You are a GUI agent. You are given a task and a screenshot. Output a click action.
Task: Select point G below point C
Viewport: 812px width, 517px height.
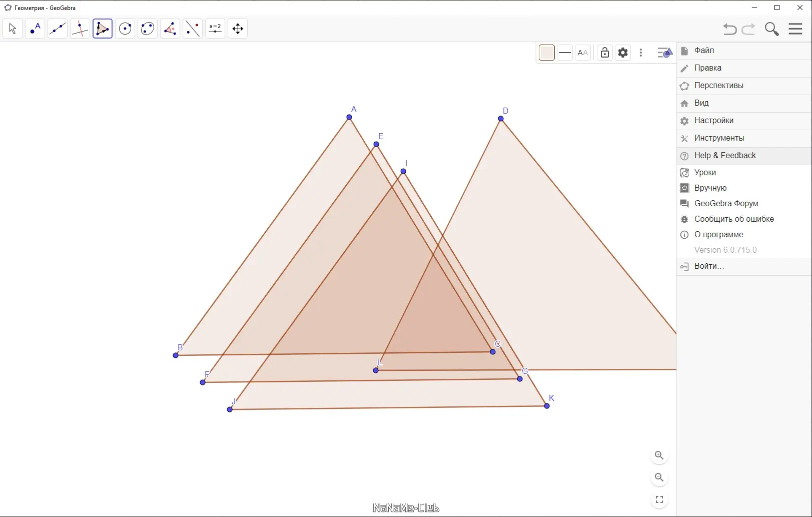pos(520,379)
